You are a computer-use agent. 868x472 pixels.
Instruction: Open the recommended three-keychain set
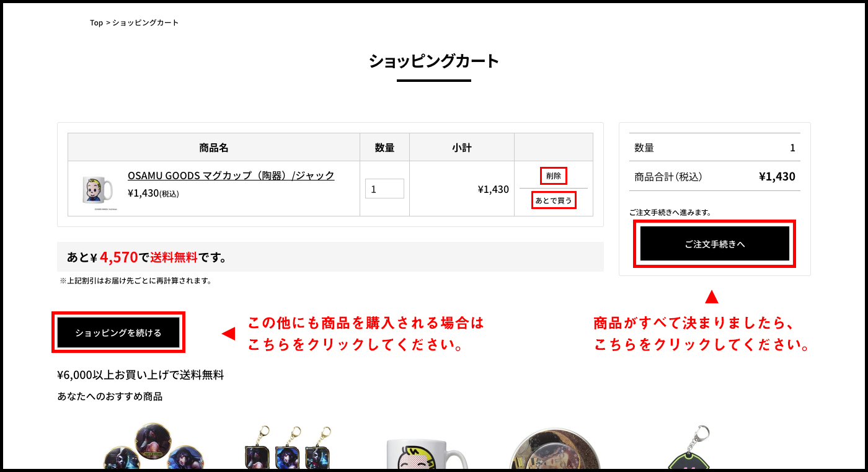(289, 448)
